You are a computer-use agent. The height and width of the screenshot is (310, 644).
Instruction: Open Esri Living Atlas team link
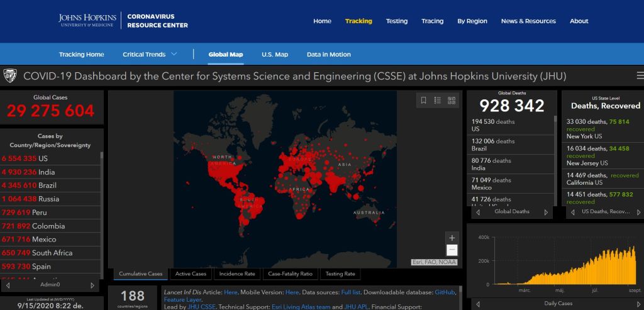point(301,307)
